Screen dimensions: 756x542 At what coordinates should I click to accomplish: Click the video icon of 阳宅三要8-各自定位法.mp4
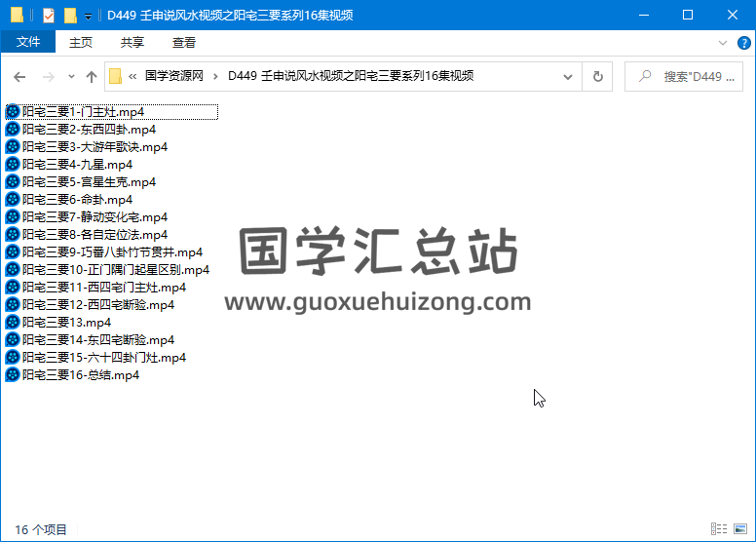click(x=13, y=235)
